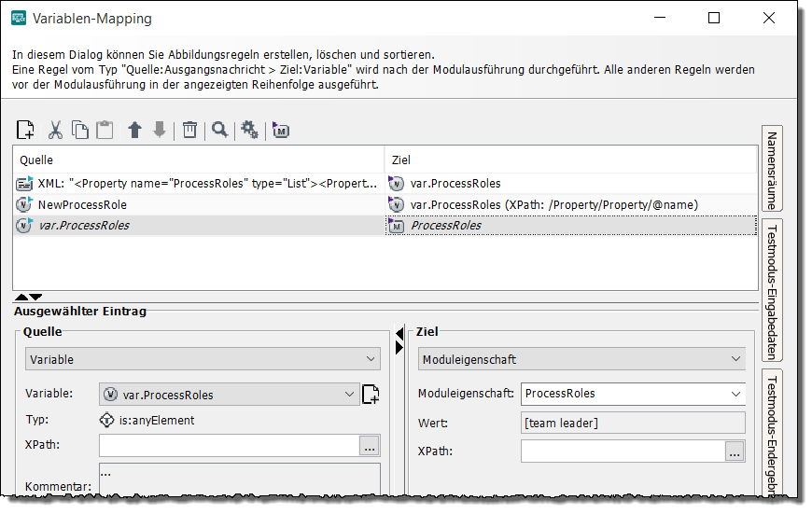The width and height of the screenshot is (812, 514).
Task: Cut the selected rule with scissors icon
Action: pyautogui.click(x=55, y=130)
